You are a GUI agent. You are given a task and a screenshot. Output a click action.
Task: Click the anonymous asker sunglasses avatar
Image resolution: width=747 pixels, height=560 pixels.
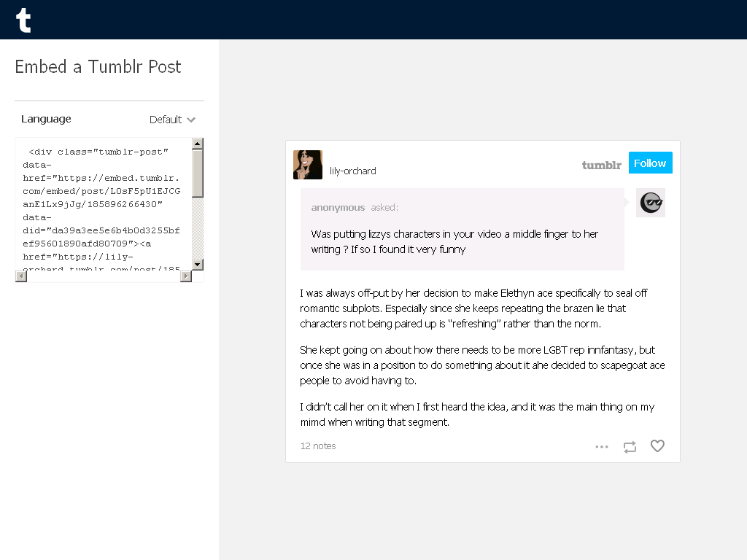pyautogui.click(x=650, y=203)
